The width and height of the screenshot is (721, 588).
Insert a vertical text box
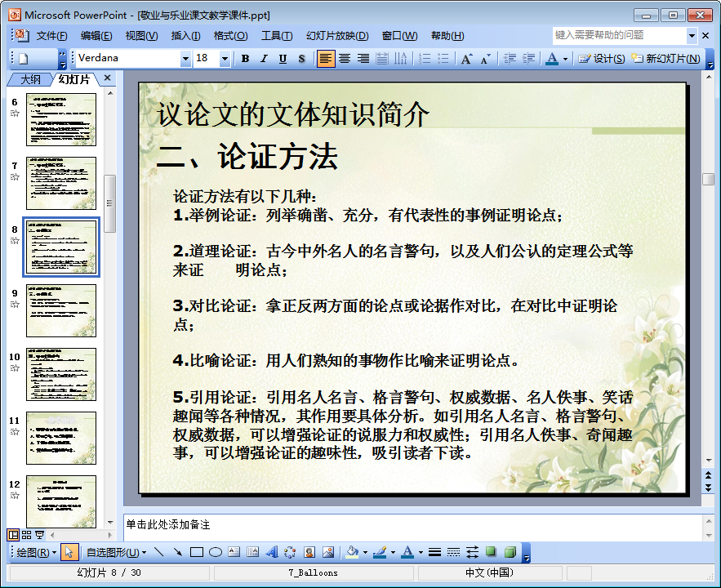coord(252,552)
